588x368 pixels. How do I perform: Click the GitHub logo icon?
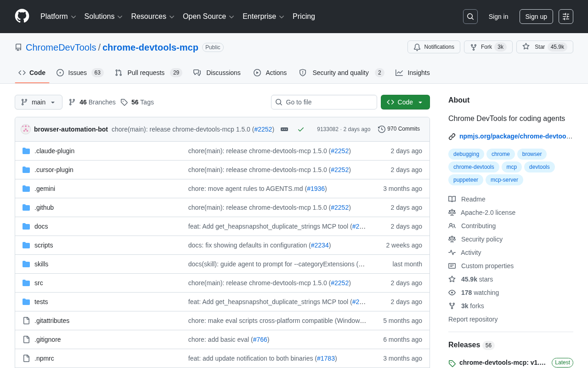click(x=22, y=16)
